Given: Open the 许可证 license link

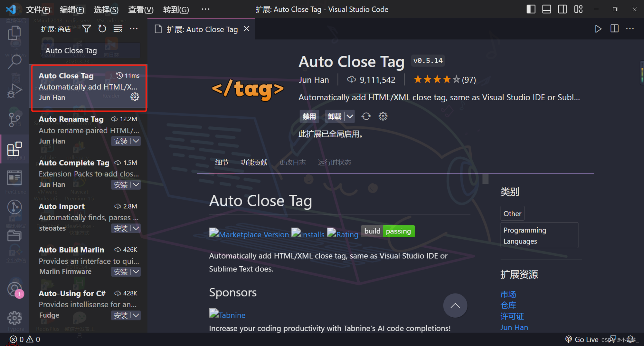Looking at the screenshot, I should coord(512,316).
